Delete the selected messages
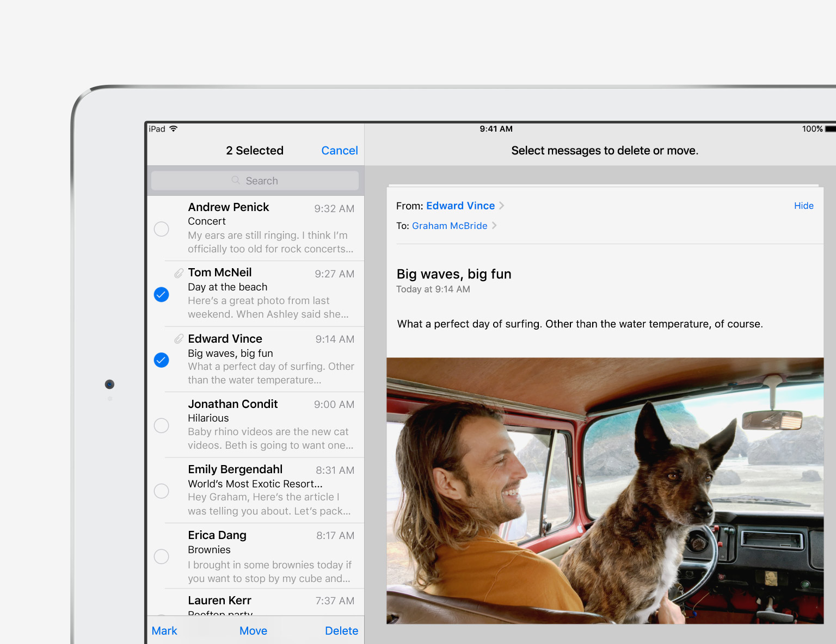836x644 pixels. 341,631
